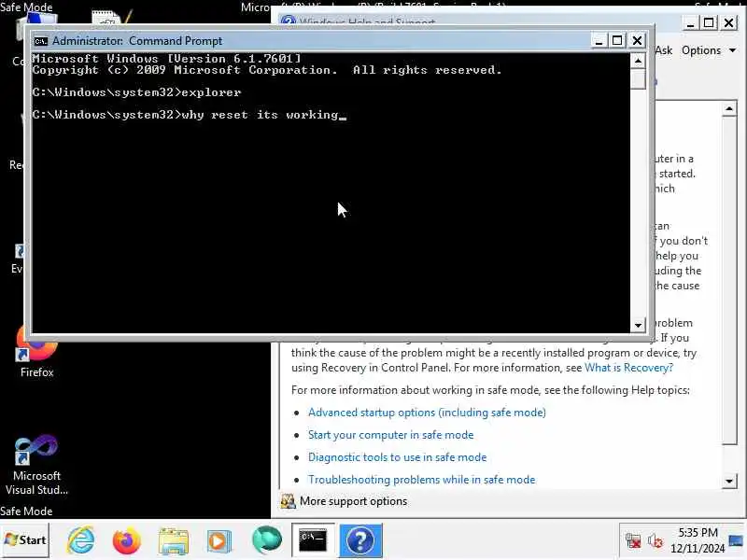Screen dimensions: 747x560
Task: Click the muted volume tray icon
Action: (655, 541)
